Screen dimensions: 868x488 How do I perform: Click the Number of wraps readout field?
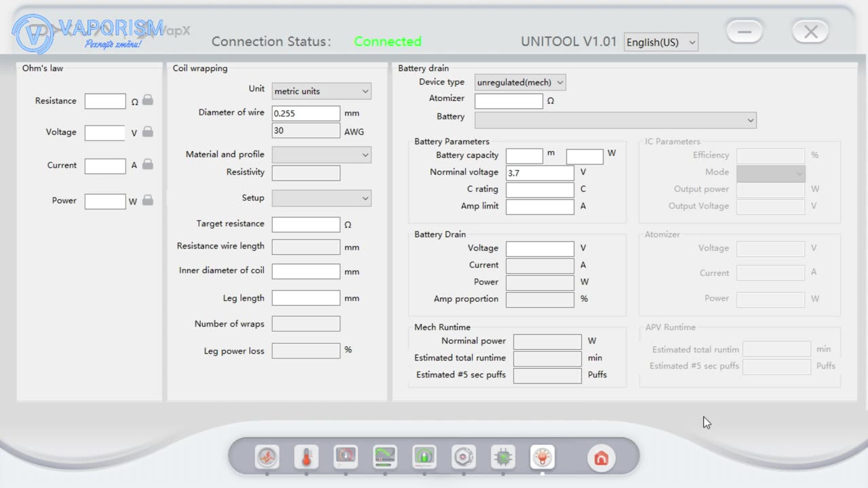(306, 324)
